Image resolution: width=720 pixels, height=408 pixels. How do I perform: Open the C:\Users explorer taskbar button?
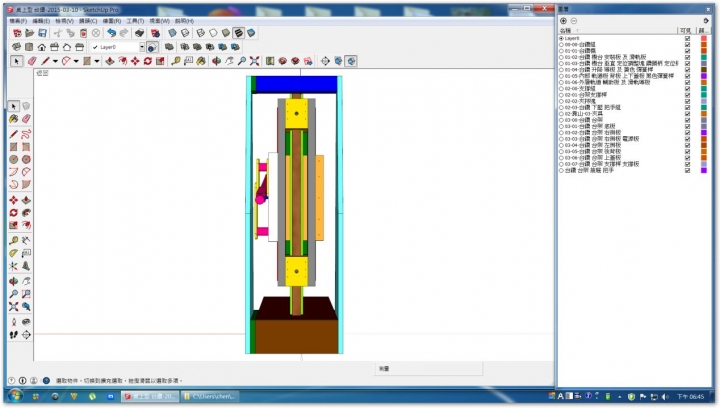pos(210,396)
